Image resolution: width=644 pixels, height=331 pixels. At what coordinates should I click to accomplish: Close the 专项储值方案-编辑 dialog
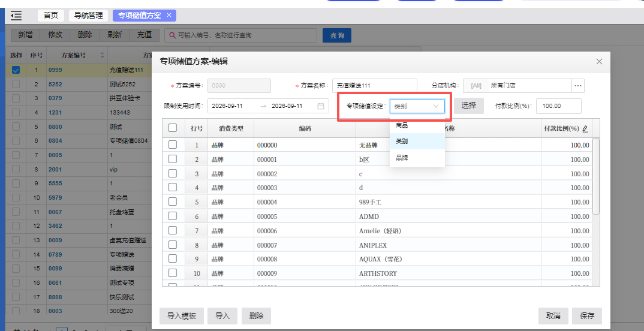coord(599,62)
